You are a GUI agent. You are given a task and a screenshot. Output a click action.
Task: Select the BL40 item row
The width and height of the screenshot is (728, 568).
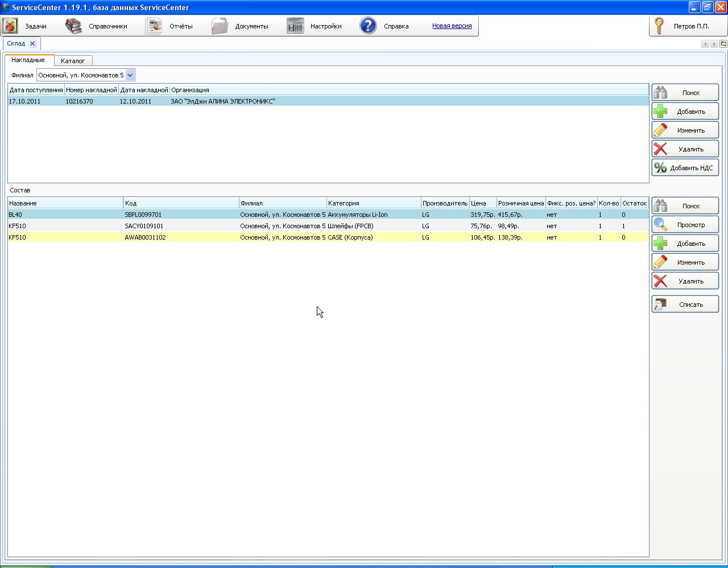pyautogui.click(x=328, y=215)
